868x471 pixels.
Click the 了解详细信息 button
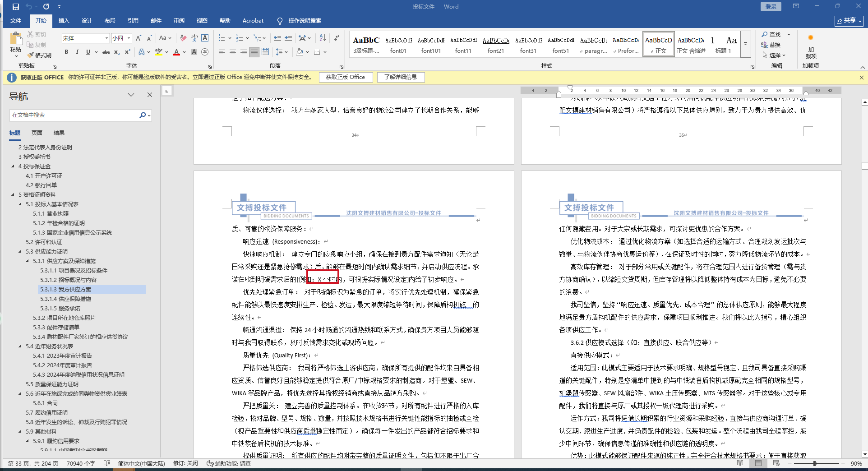point(400,77)
